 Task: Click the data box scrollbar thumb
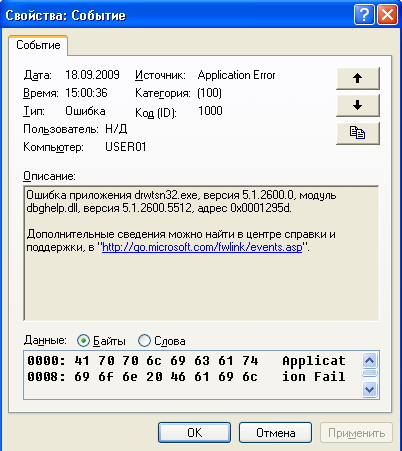tap(369, 373)
